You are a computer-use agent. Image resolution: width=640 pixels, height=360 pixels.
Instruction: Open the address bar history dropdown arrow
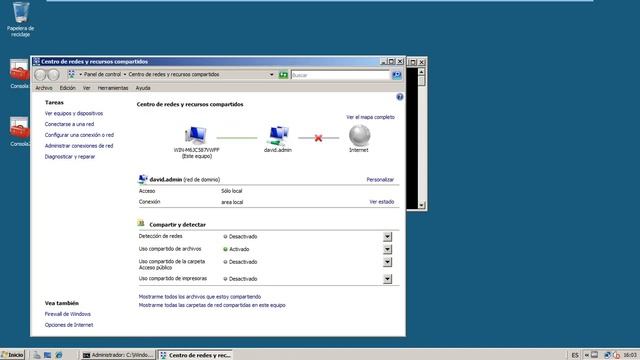271,75
